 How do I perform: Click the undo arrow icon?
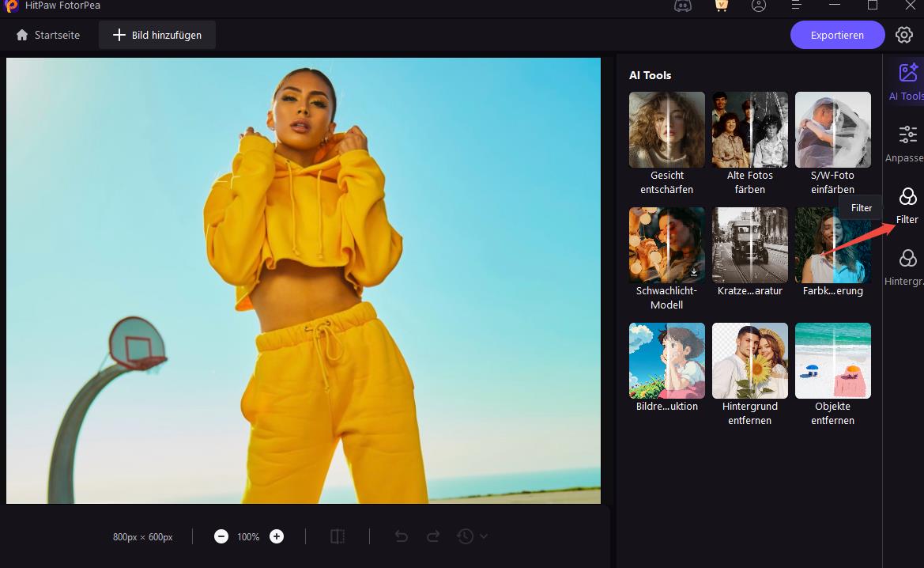[x=402, y=536]
